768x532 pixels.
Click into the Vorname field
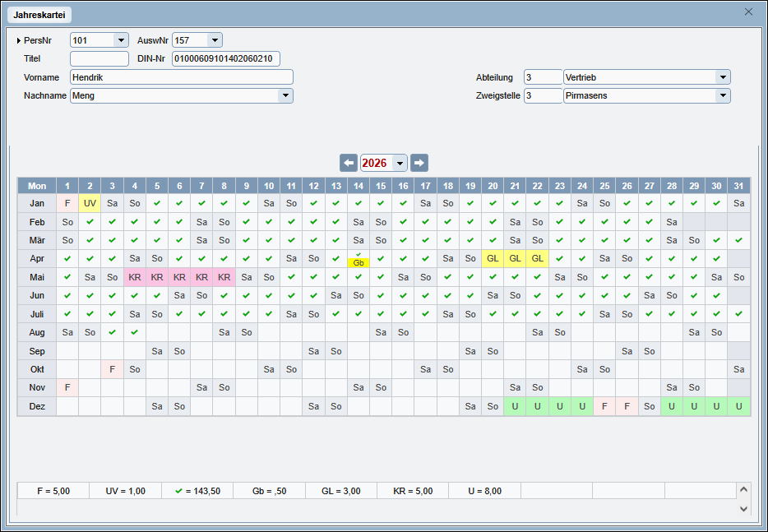coord(182,77)
